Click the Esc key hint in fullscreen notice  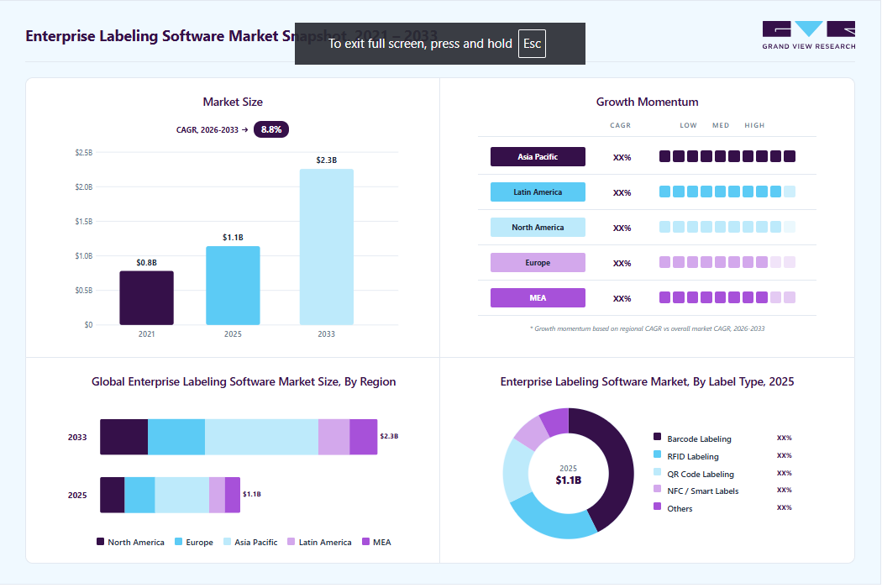point(532,44)
